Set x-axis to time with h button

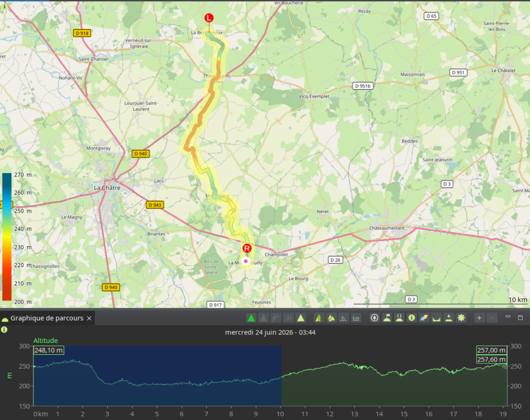click(x=343, y=318)
